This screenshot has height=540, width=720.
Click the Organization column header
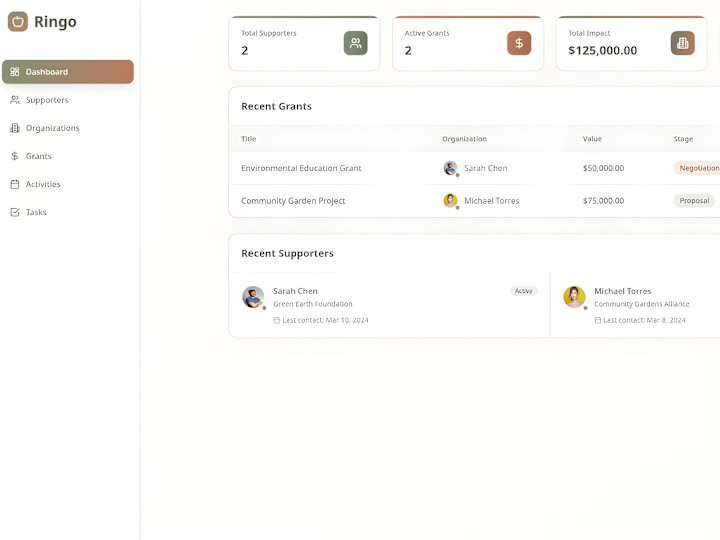pos(464,139)
